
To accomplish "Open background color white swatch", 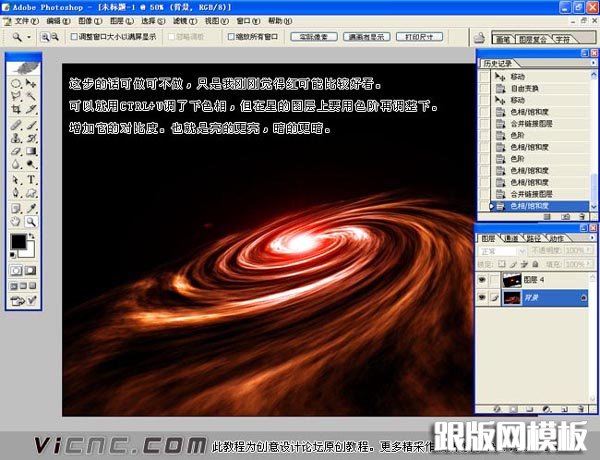I will pyautogui.click(x=29, y=252).
